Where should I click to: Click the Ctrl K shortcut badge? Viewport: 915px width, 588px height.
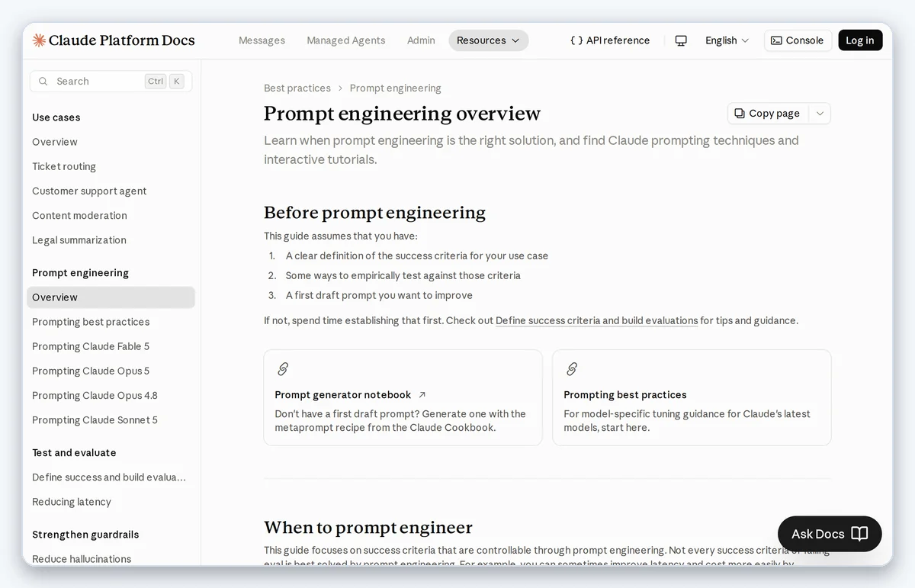164,82
